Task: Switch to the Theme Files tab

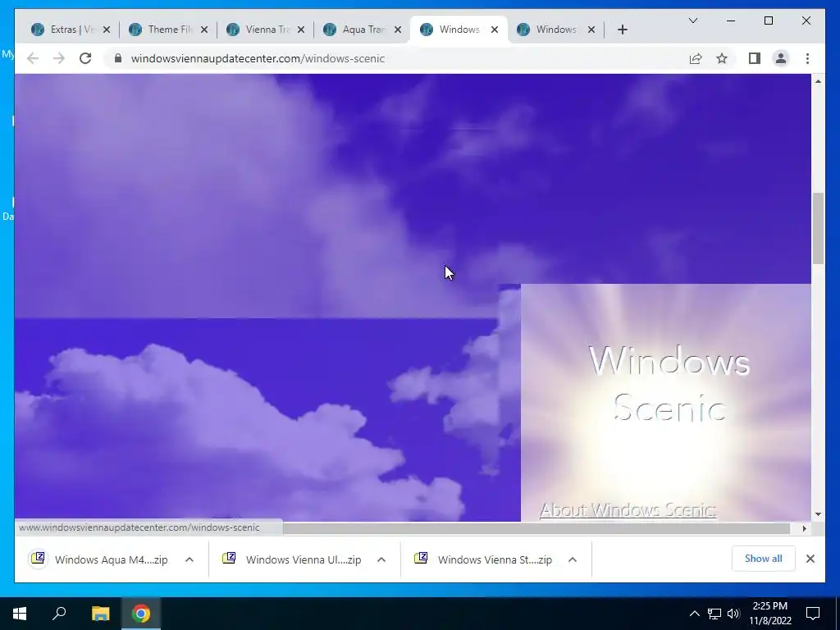Action: [167, 30]
